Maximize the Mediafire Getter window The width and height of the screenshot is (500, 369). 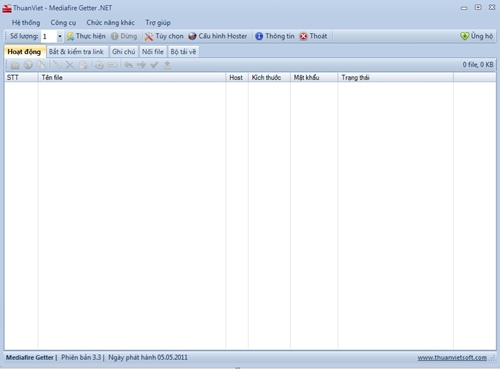[478, 7]
